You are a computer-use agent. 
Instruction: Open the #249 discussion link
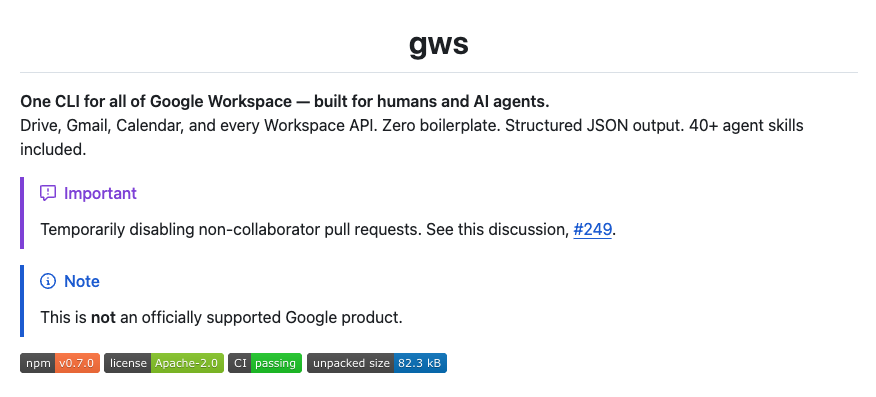[592, 229]
